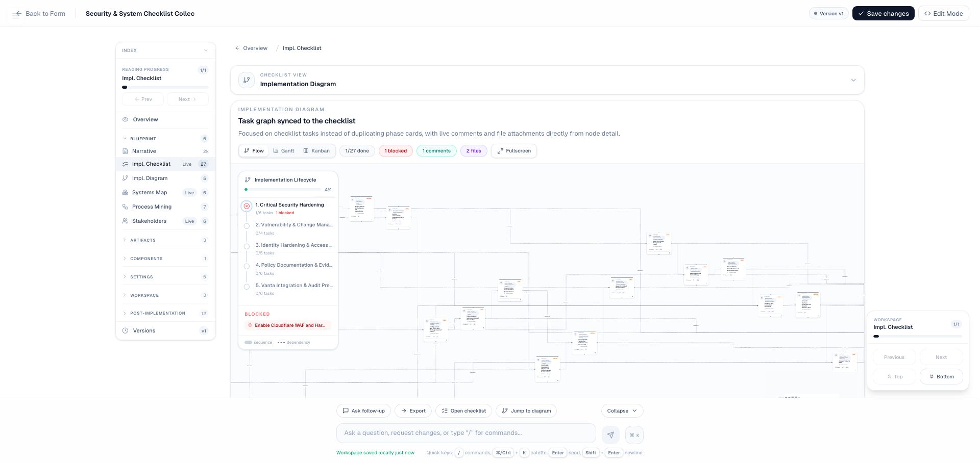The image size is (980, 463).
Task: Open the Collapse dropdown
Action: coord(622,410)
